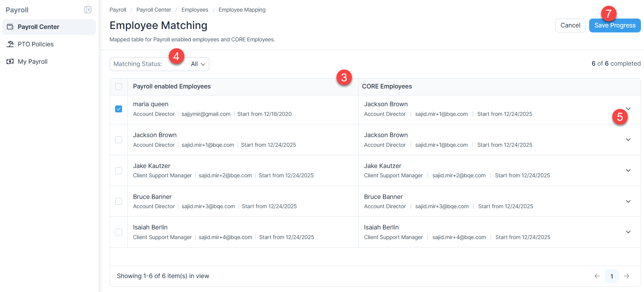
Task: Open My Payroll in sidebar
Action: (32, 61)
